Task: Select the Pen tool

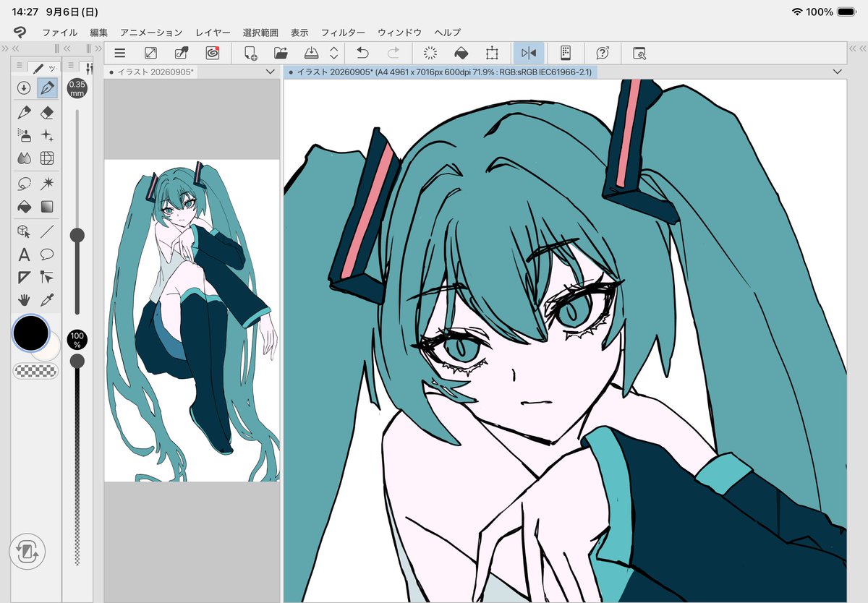Action: click(47, 88)
